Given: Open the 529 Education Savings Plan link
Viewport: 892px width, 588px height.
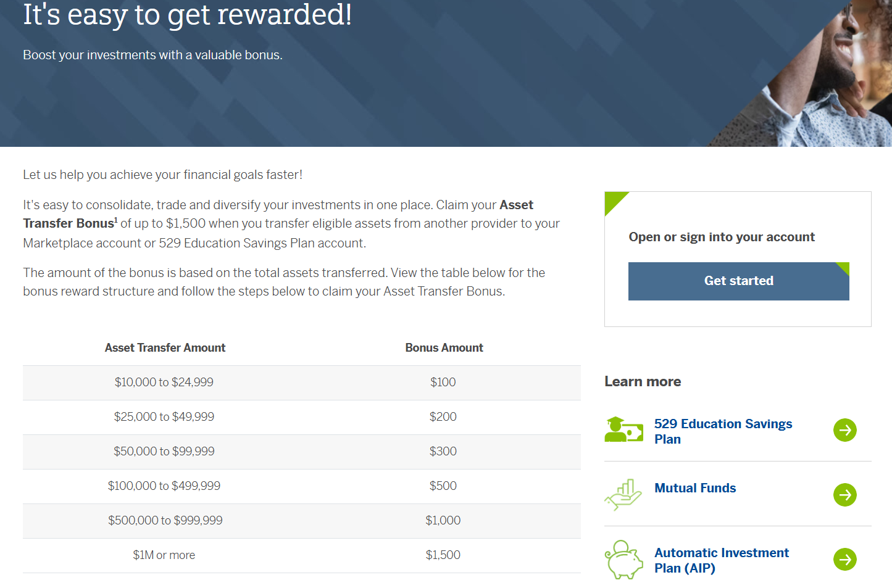Looking at the screenshot, I should (722, 431).
